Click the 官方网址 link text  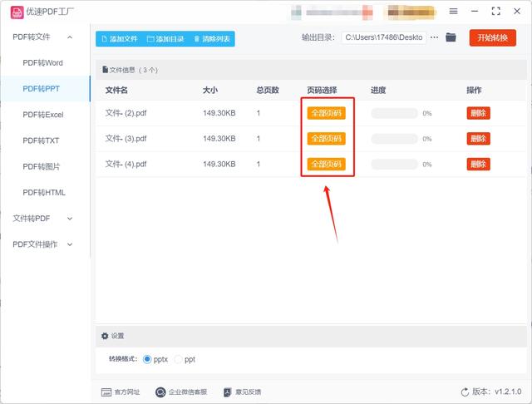pos(127,392)
